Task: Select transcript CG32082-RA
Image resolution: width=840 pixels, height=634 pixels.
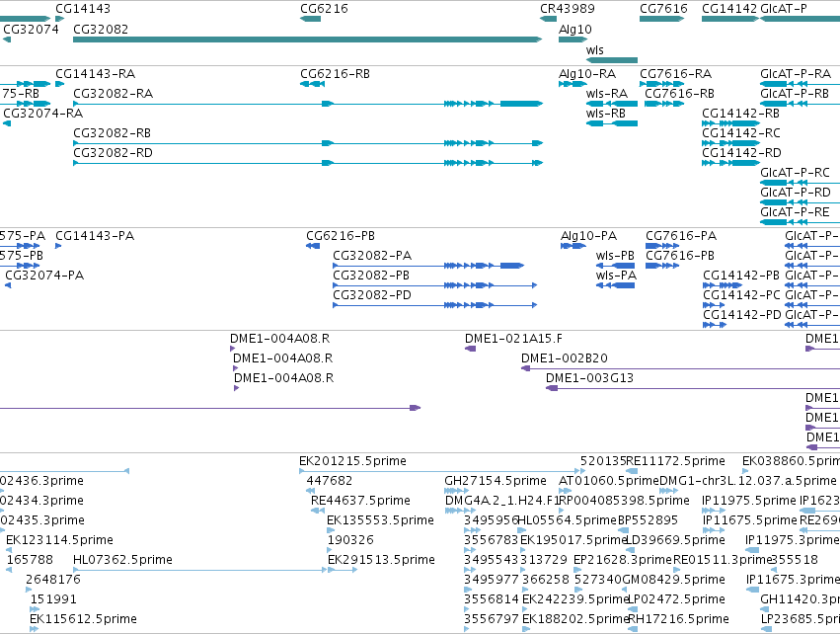Action: click(x=308, y=104)
